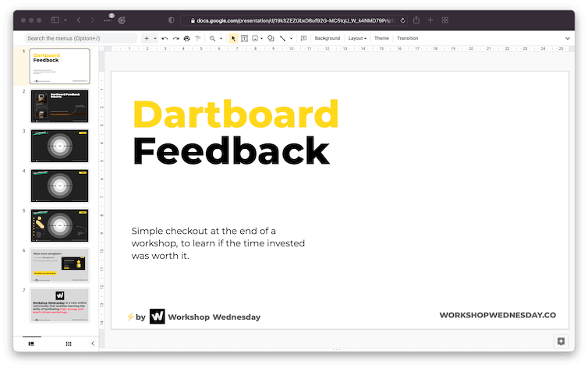The height and width of the screenshot is (368, 588).
Task: Open the Background options
Action: point(328,38)
